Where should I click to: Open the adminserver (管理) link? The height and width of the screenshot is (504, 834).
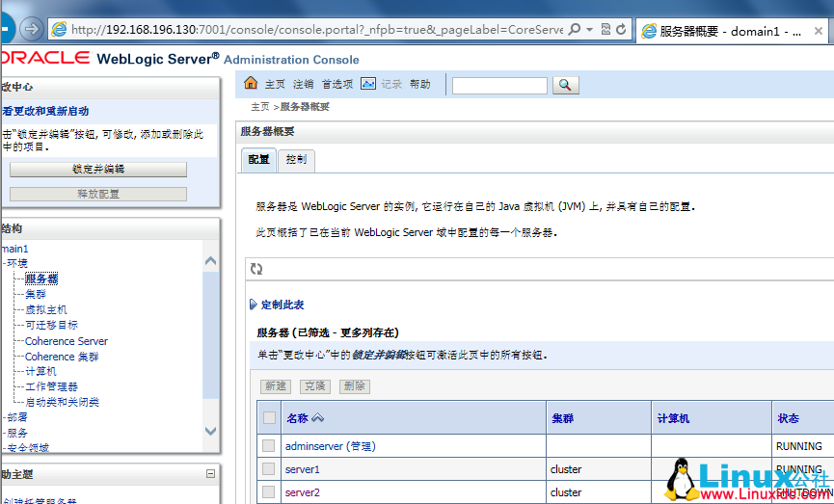tap(331, 446)
